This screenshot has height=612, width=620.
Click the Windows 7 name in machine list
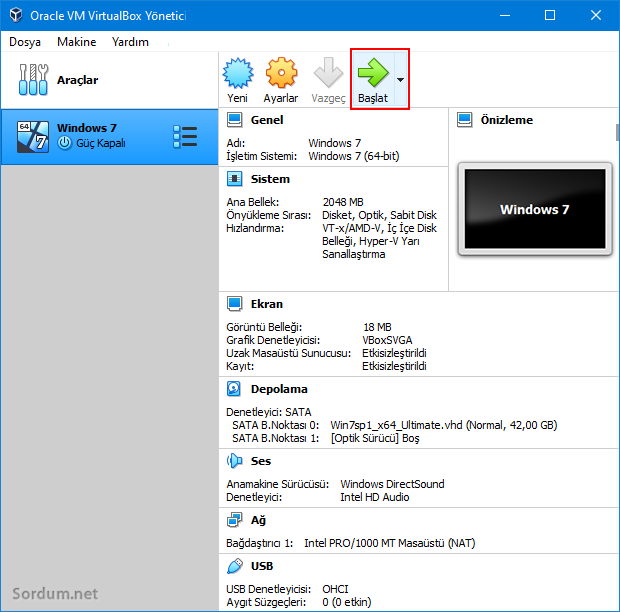point(87,128)
